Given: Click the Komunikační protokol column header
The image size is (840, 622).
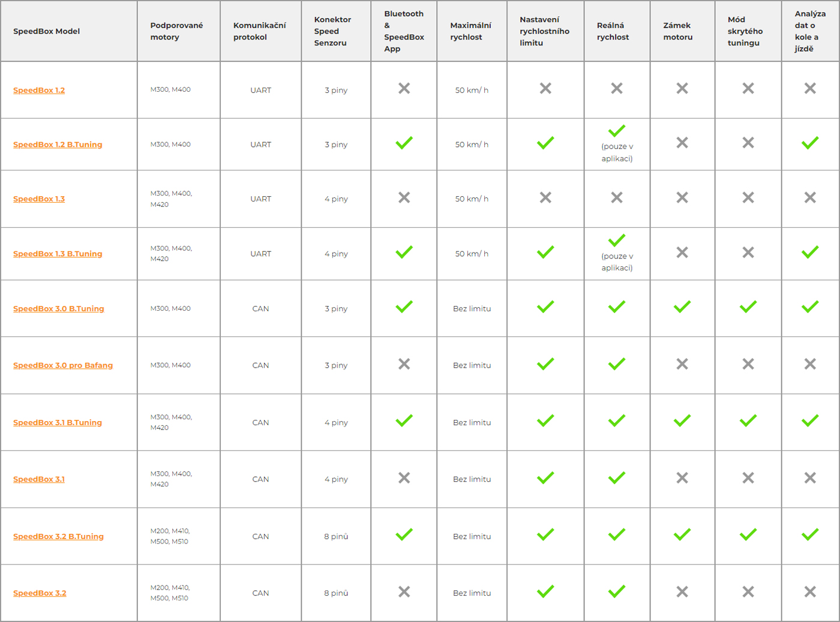Looking at the screenshot, I should (x=260, y=31).
